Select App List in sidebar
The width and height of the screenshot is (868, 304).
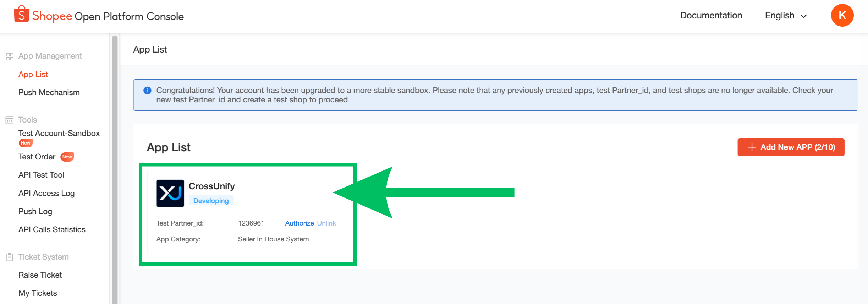(x=33, y=74)
